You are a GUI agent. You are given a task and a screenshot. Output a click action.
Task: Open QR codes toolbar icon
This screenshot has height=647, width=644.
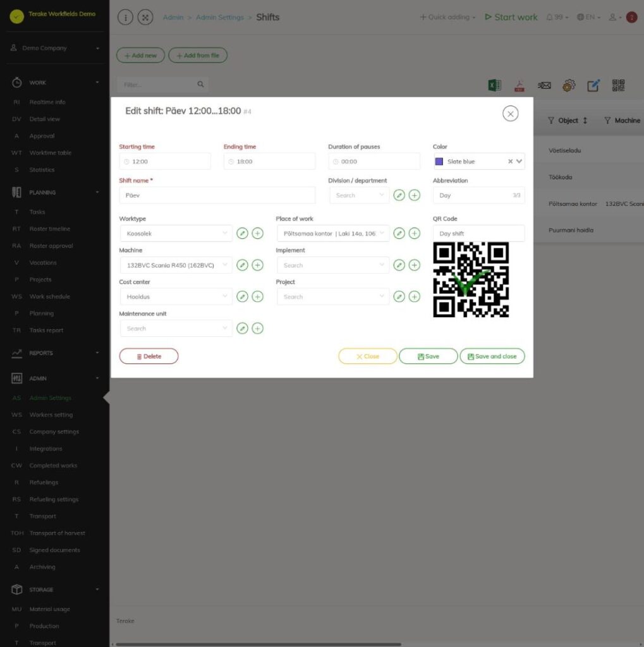click(619, 85)
